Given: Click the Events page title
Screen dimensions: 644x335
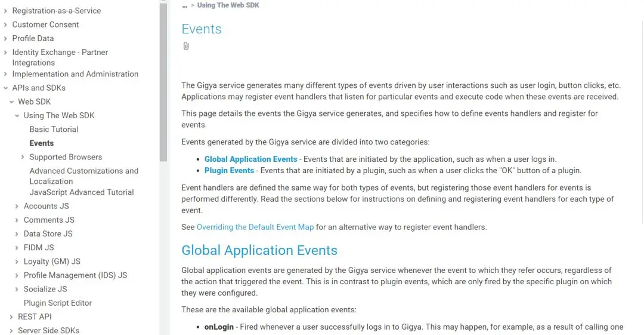Looking at the screenshot, I should click(x=202, y=29).
